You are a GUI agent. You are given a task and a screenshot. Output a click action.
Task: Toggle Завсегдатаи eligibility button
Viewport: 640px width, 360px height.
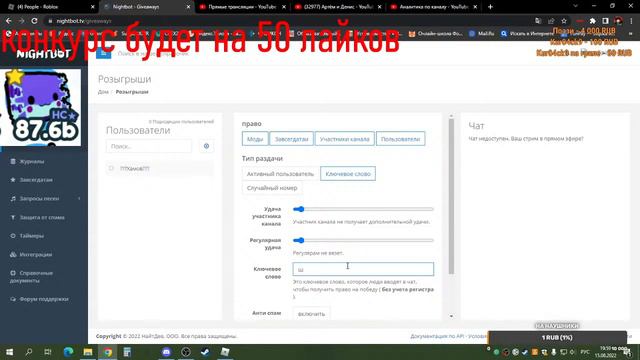[291, 139]
